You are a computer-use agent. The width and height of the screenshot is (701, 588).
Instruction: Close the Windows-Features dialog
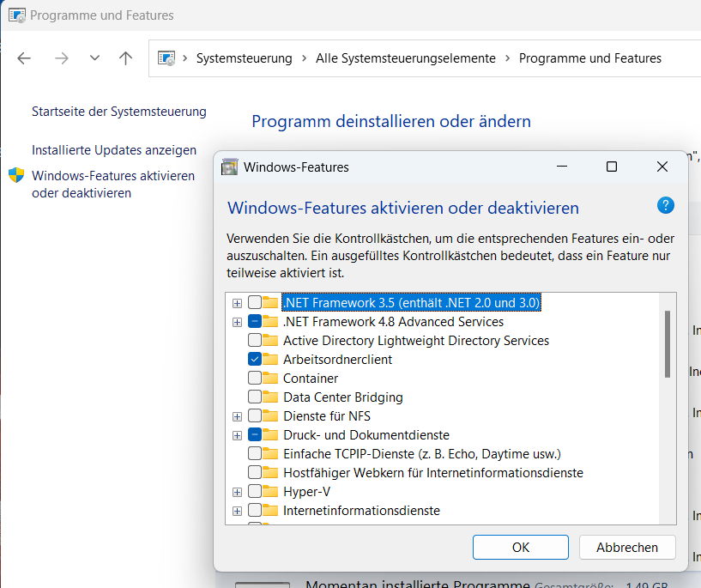click(662, 167)
